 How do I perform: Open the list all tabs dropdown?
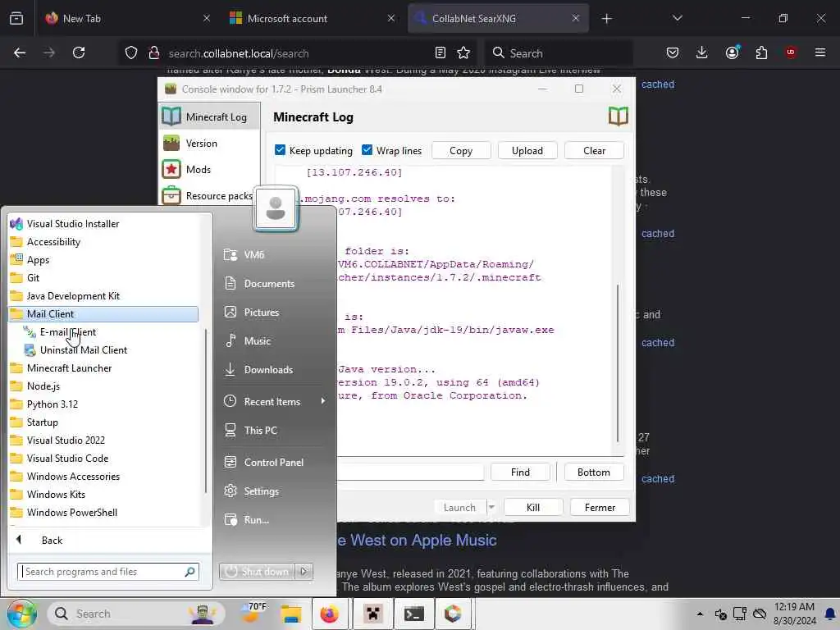677,18
